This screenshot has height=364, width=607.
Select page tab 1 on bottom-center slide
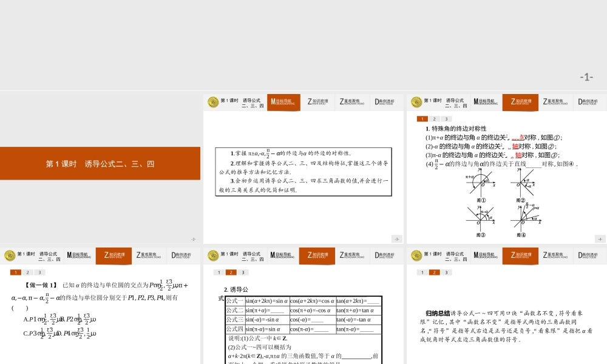coord(219,272)
